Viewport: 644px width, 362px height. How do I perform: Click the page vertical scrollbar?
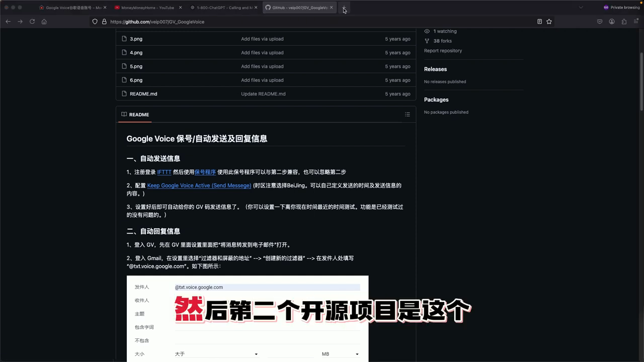(x=641, y=80)
